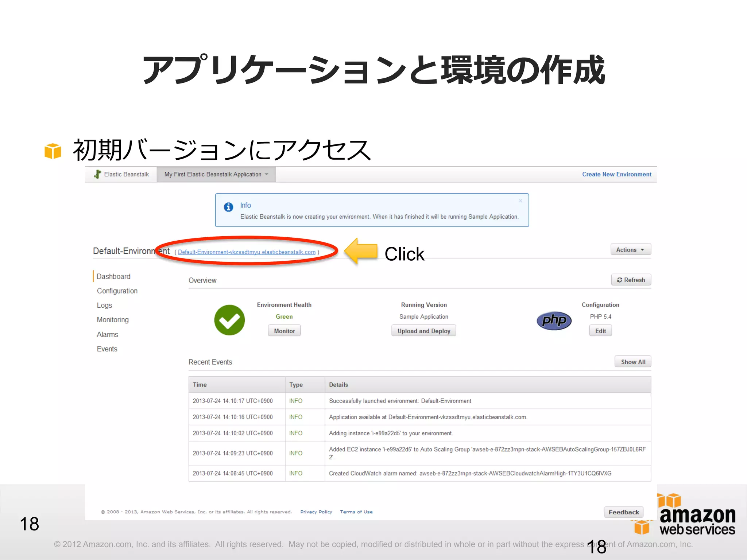Click the Refresh button
Image resolution: width=747 pixels, height=560 pixels.
631,280
